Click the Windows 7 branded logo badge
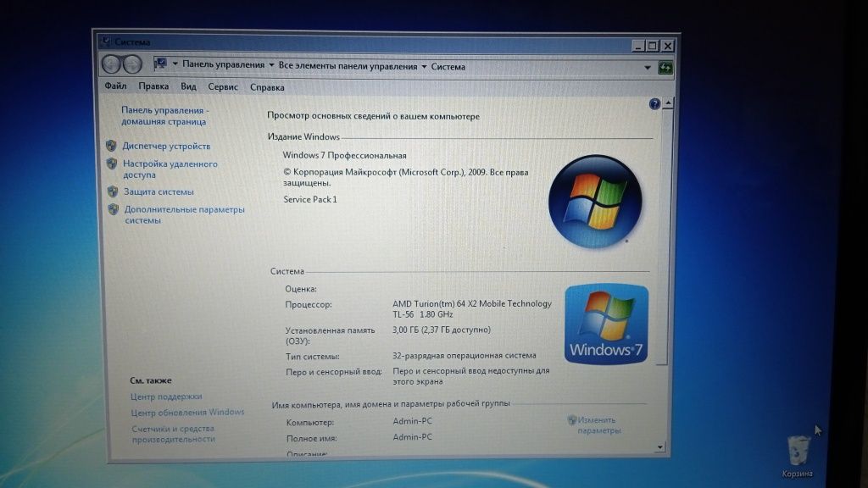This screenshot has height=488, width=868. [606, 324]
